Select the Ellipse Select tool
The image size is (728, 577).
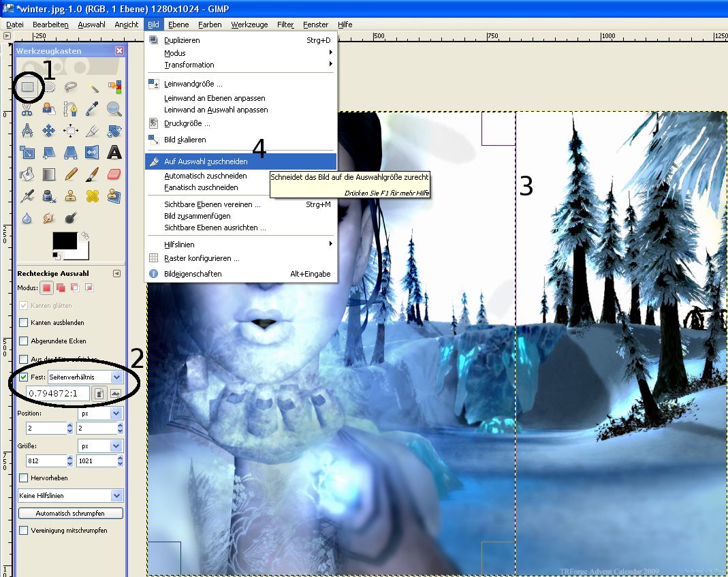(49, 87)
